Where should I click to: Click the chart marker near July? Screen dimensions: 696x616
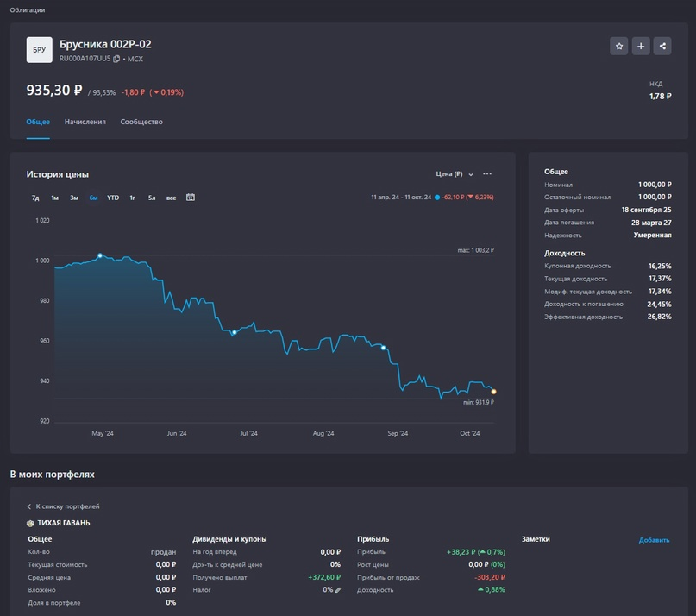(x=235, y=332)
